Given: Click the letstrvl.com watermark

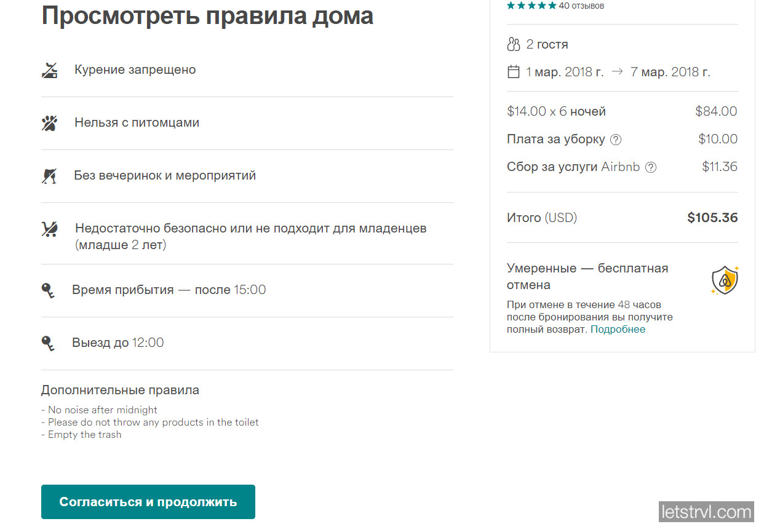Looking at the screenshot, I should point(706,511).
